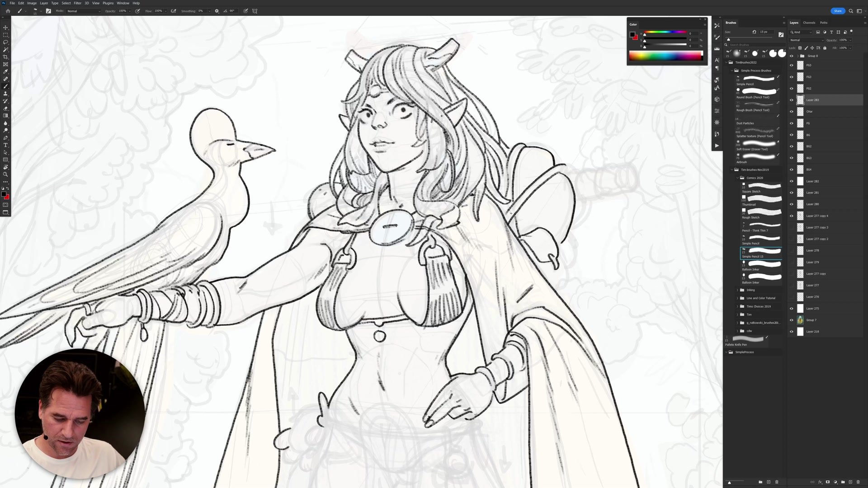868x488 pixels.
Task: Select the Crop tool
Action: (5, 57)
